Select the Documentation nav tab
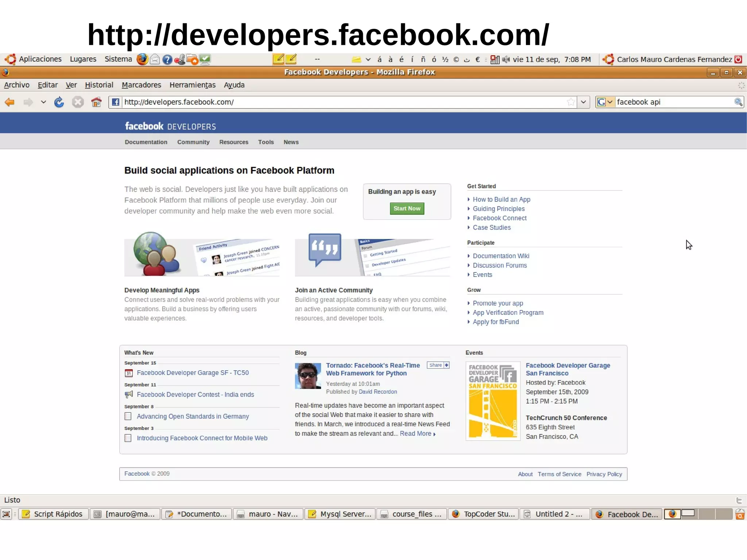Image resolution: width=747 pixels, height=560 pixels. click(x=146, y=142)
